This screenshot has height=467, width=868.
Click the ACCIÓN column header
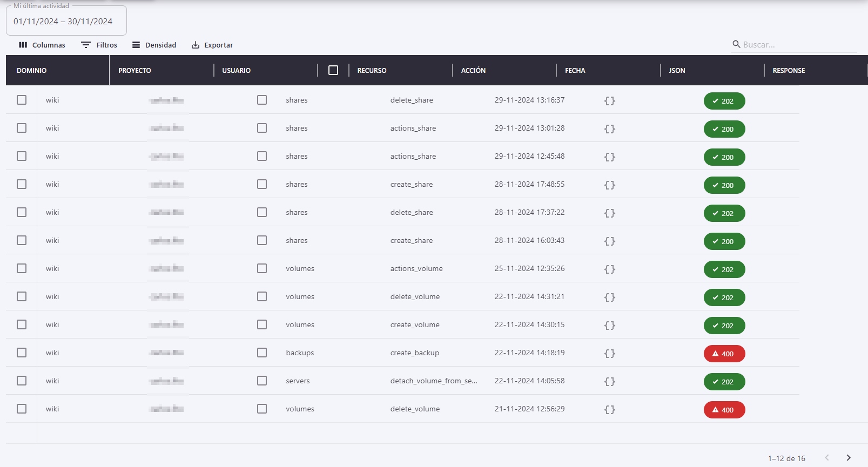473,71
